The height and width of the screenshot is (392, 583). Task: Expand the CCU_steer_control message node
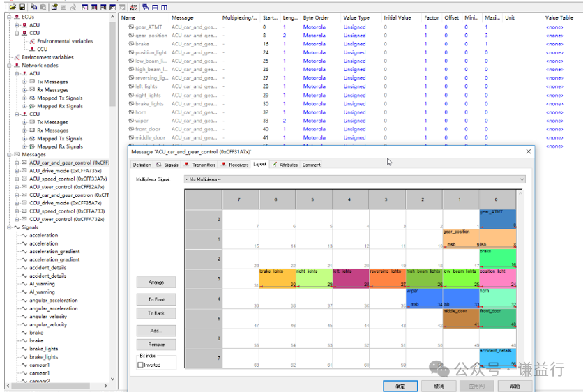(17, 219)
